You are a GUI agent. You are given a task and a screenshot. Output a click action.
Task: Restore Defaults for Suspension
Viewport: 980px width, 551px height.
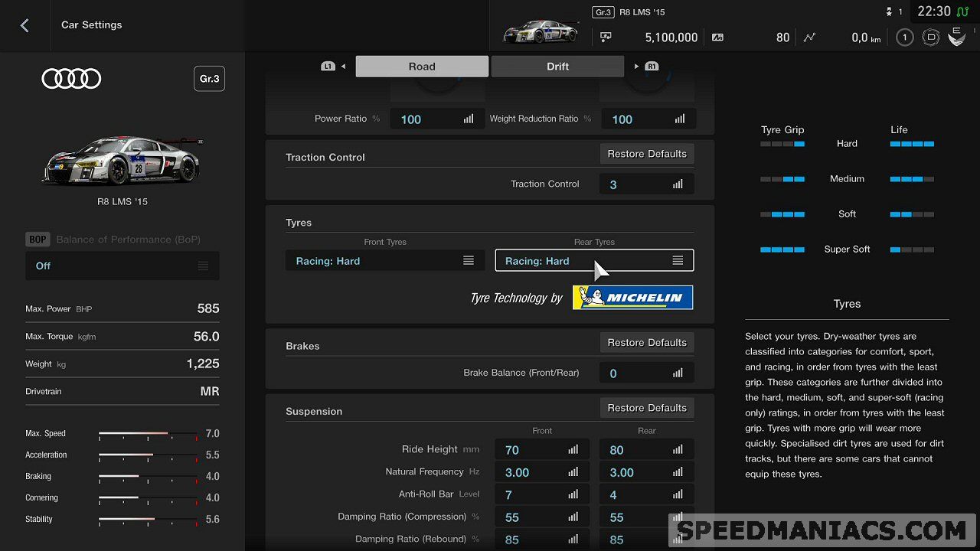click(x=647, y=408)
